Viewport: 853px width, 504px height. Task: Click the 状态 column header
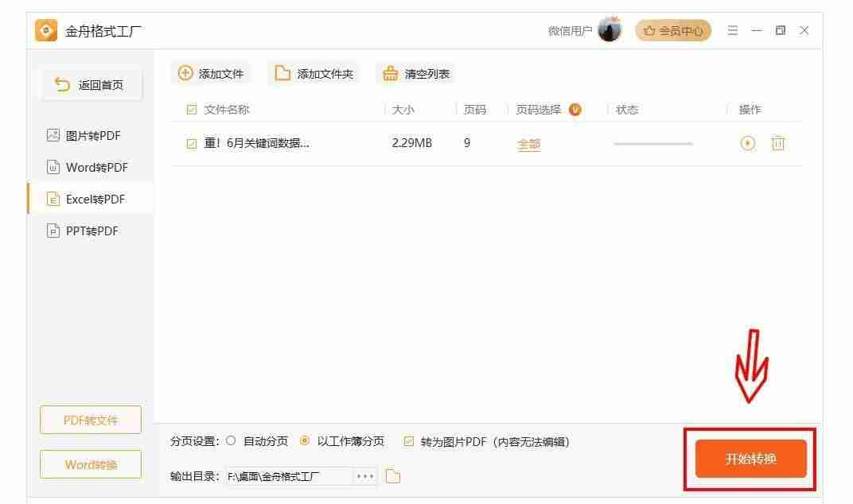click(627, 110)
